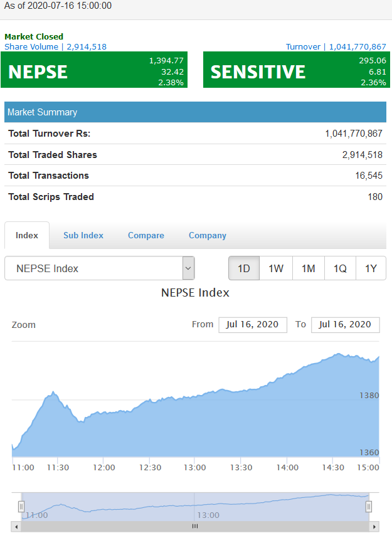Select the 1Q range button
Image resolution: width=392 pixels, height=538 pixels.
coord(340,268)
